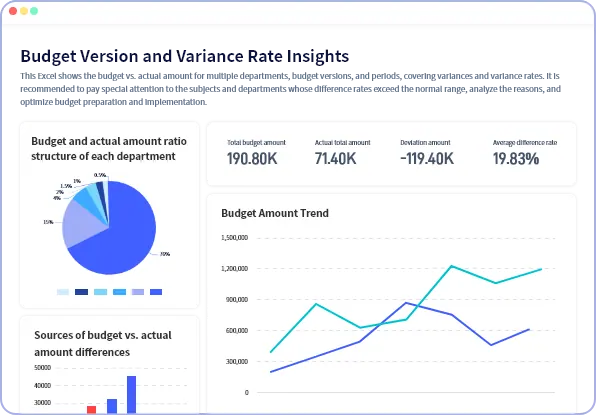Click the 19.83% average difference value
Image resolution: width=596 pixels, height=415 pixels.
point(516,158)
